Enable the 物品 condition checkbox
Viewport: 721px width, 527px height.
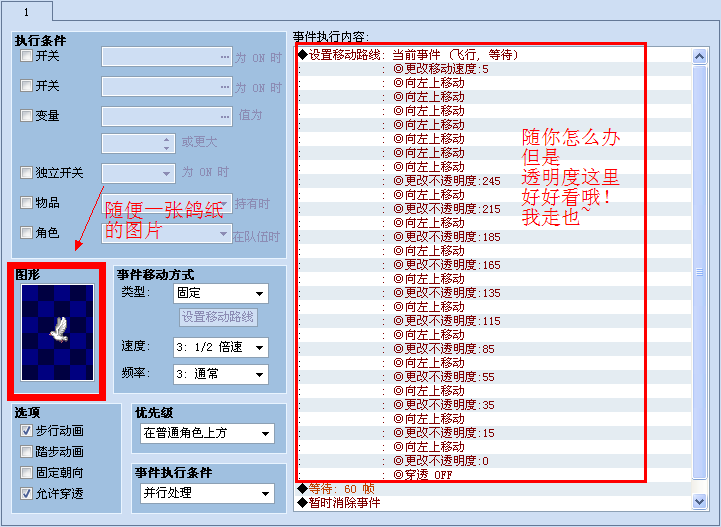click(26, 202)
